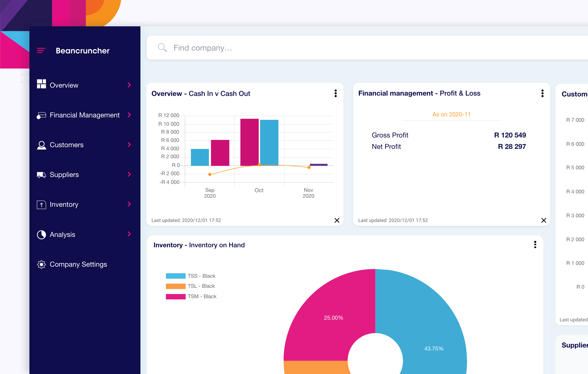This screenshot has height=374, width=588.
Task: Click the Customers person icon
Action: coord(42,145)
